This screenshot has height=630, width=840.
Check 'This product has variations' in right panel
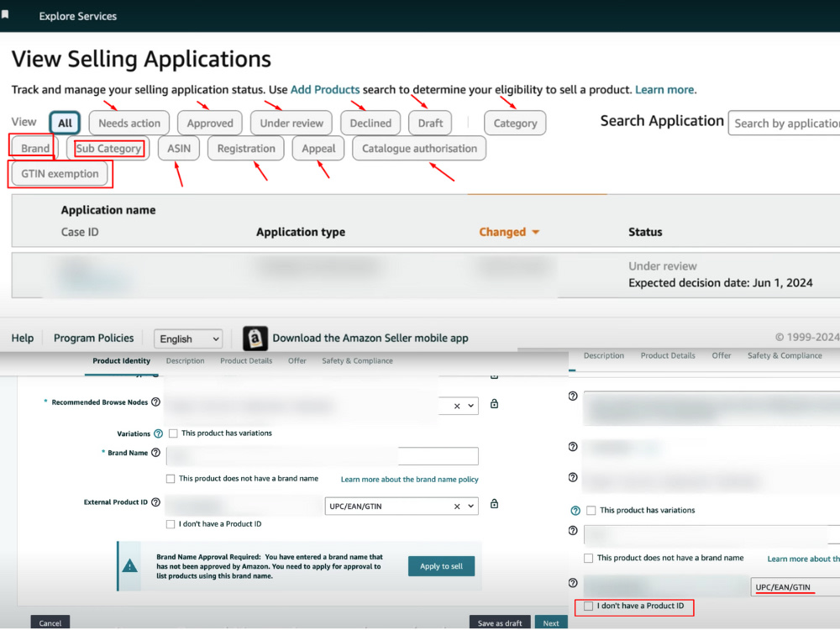591,511
